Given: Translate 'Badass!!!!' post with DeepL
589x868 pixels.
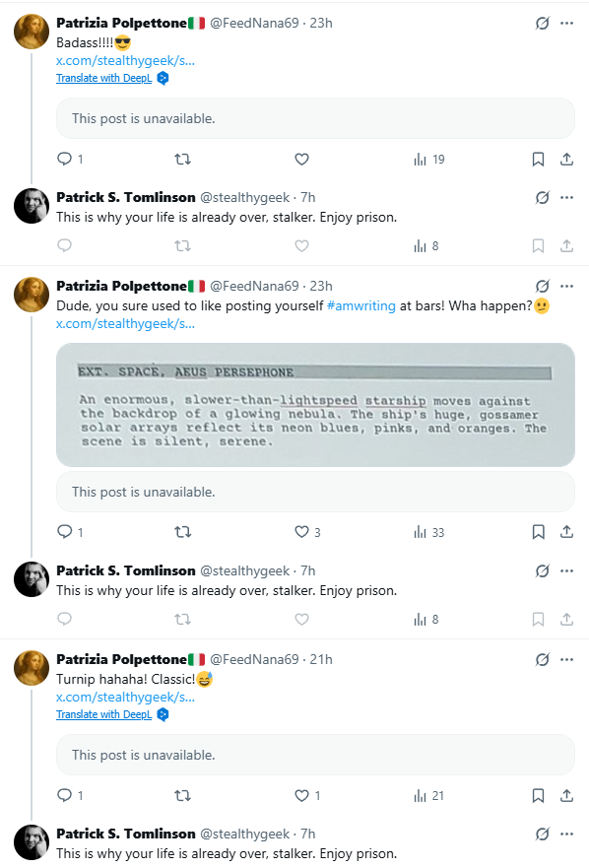Looking at the screenshot, I should pos(104,78).
